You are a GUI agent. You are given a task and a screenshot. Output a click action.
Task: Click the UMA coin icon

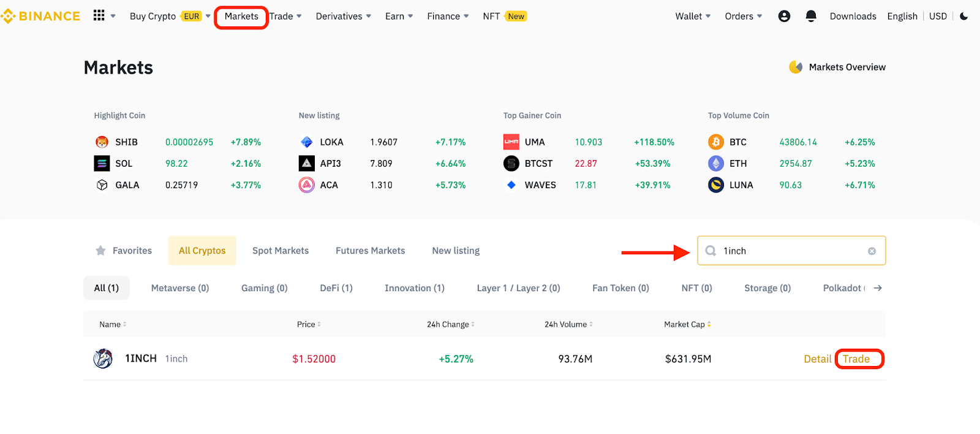(x=511, y=142)
